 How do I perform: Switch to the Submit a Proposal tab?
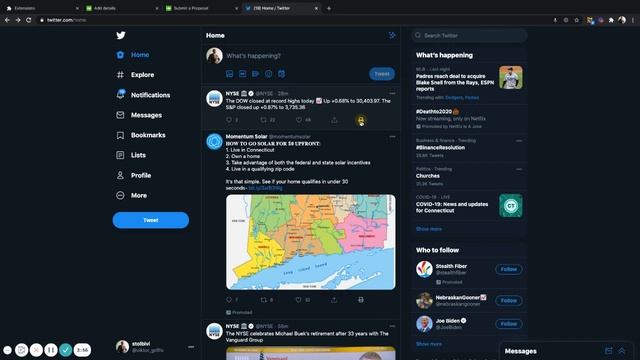[202, 8]
